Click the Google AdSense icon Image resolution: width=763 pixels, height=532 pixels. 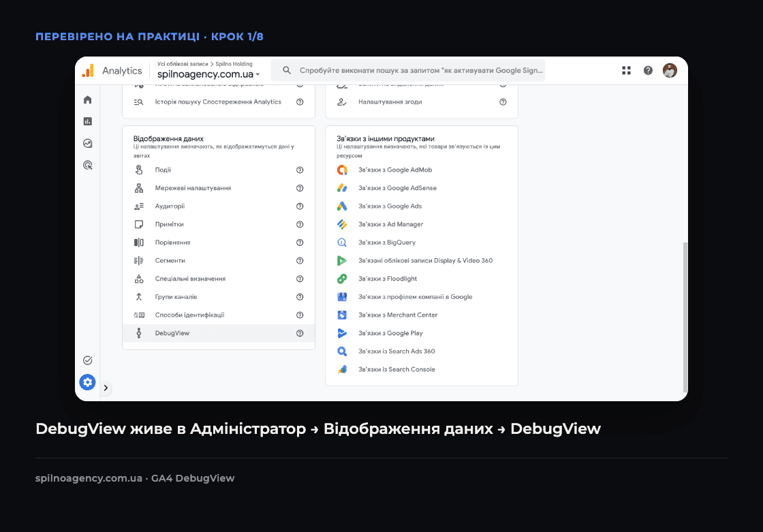[x=342, y=188]
